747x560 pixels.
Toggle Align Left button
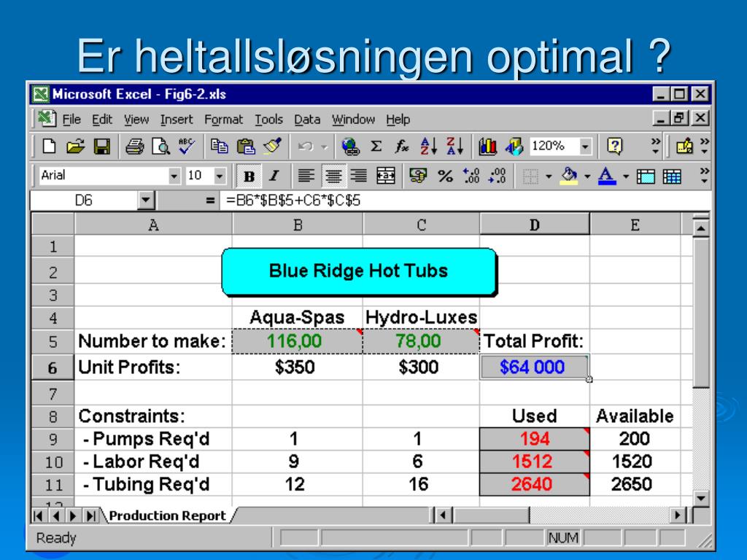pyautogui.click(x=306, y=176)
